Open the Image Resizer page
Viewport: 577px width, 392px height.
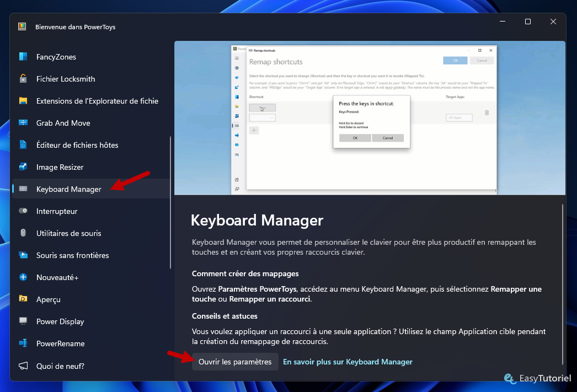(91, 167)
